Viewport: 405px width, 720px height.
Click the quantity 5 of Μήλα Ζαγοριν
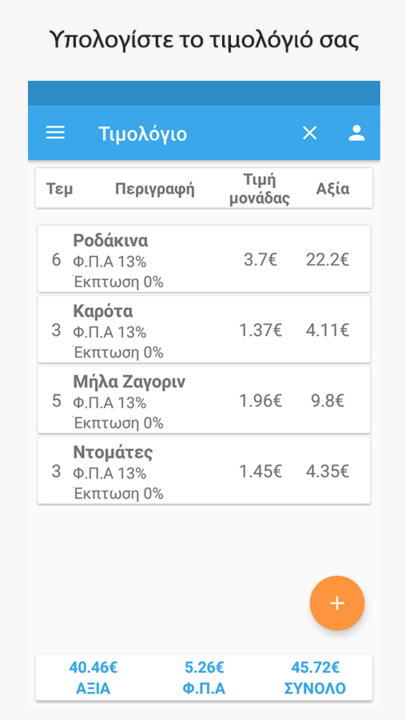click(x=56, y=401)
